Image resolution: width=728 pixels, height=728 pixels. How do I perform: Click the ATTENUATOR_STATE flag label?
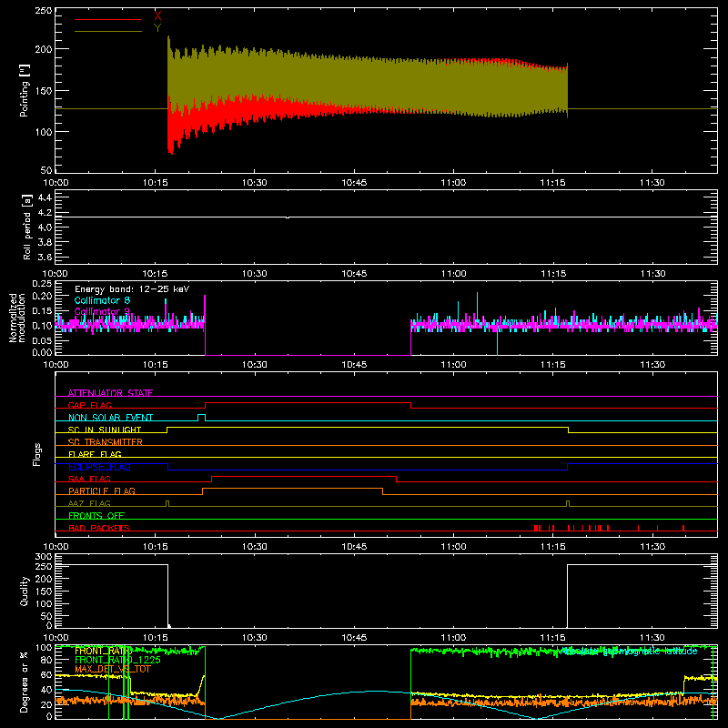pos(110,393)
